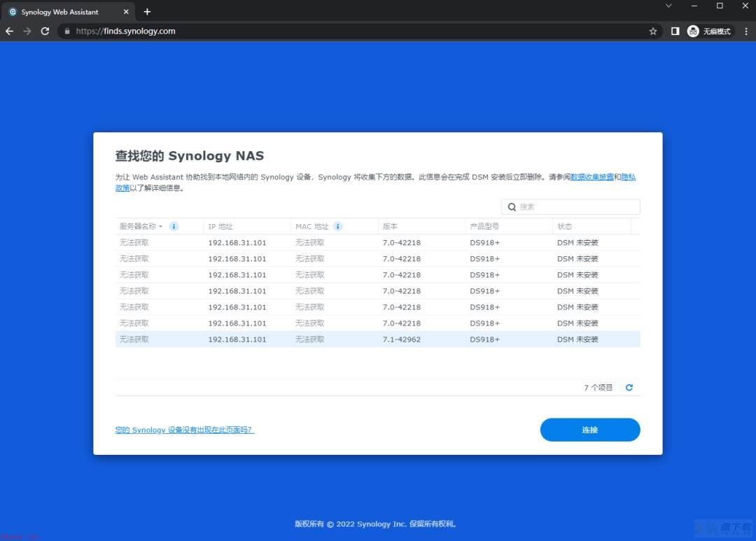Select the version cell 7.1-42962

click(x=402, y=339)
